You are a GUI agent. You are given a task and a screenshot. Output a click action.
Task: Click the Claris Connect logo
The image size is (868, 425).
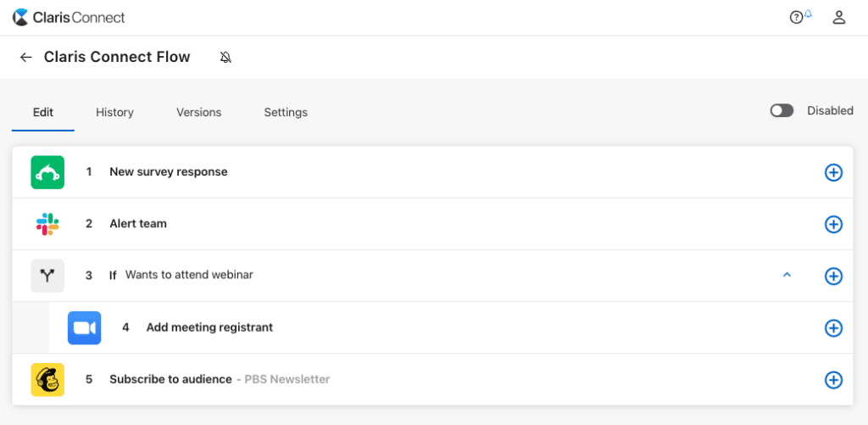69,17
